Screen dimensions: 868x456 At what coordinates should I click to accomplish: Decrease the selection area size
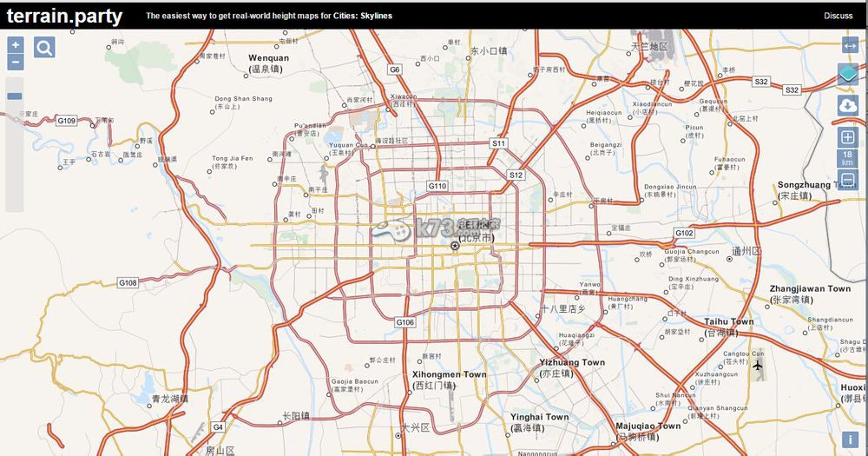point(848,180)
